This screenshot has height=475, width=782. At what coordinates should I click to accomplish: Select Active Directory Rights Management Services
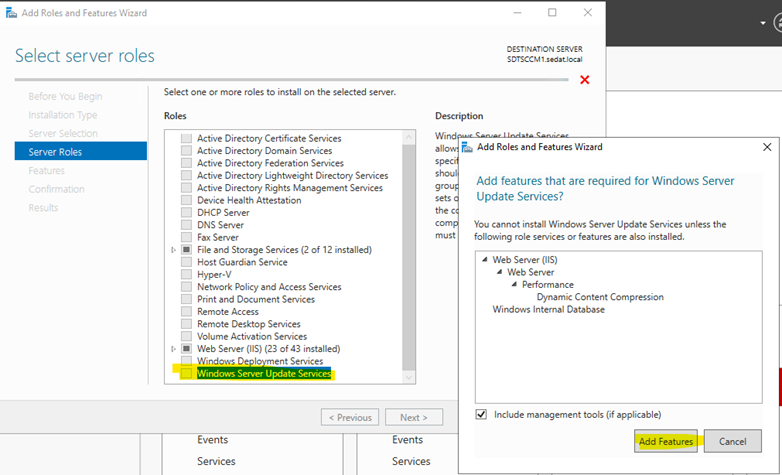pos(290,188)
